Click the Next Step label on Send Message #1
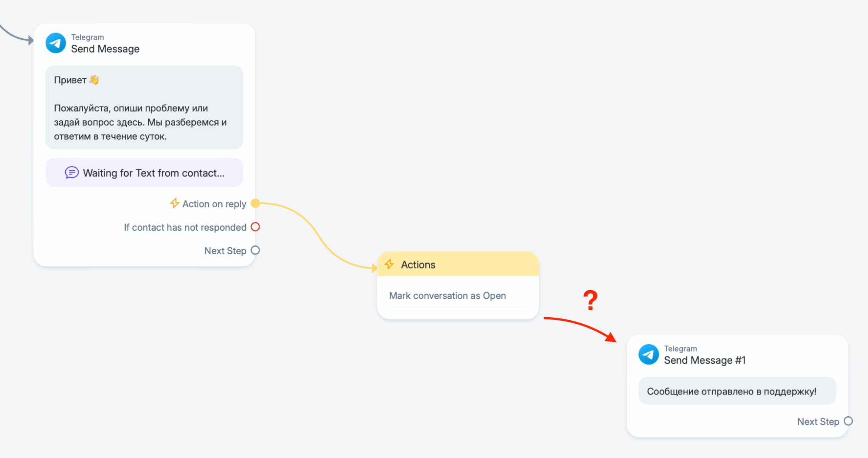868x458 pixels. pyautogui.click(x=818, y=421)
